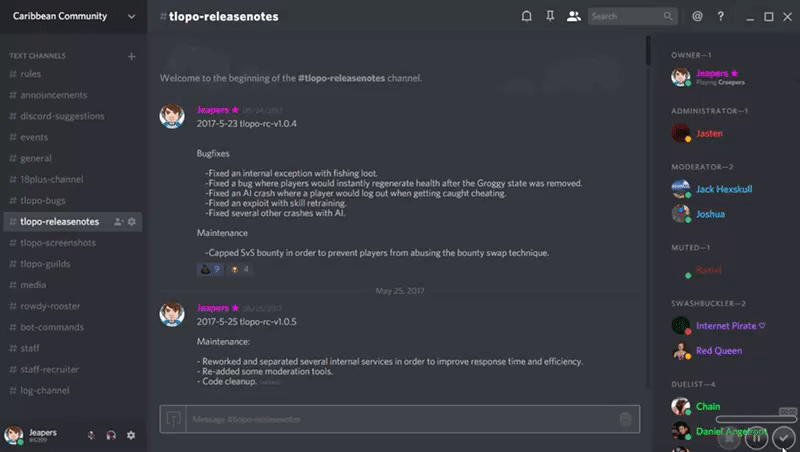This screenshot has width=800, height=452.
Task: Open Caribbean Community server dropdown
Action: tap(131, 16)
